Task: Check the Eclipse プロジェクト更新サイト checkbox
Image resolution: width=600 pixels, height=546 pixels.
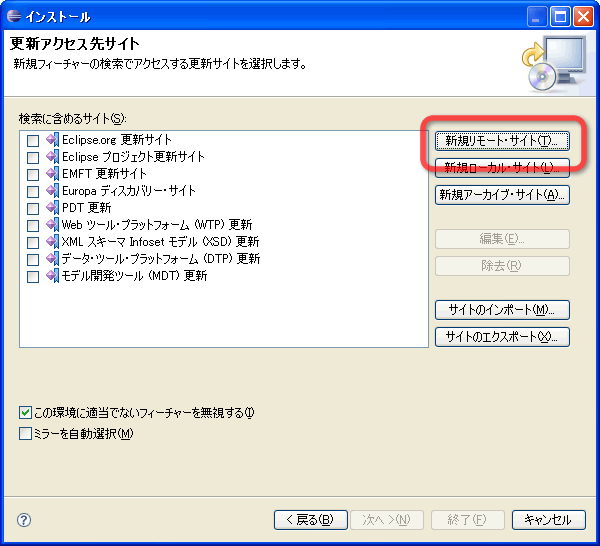Action: click(x=33, y=158)
